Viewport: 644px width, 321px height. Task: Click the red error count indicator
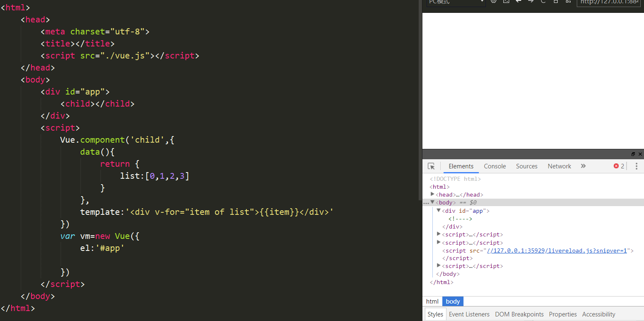click(619, 166)
